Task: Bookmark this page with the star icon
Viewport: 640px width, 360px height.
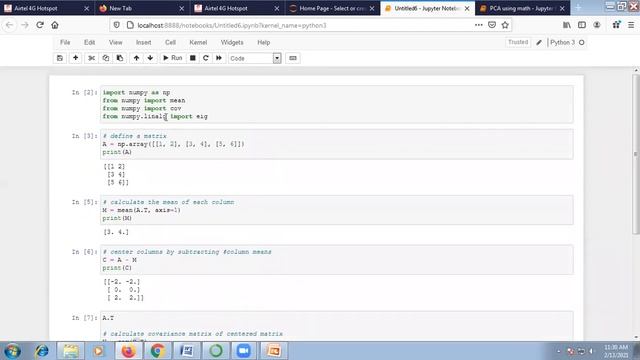Action: 505,25
